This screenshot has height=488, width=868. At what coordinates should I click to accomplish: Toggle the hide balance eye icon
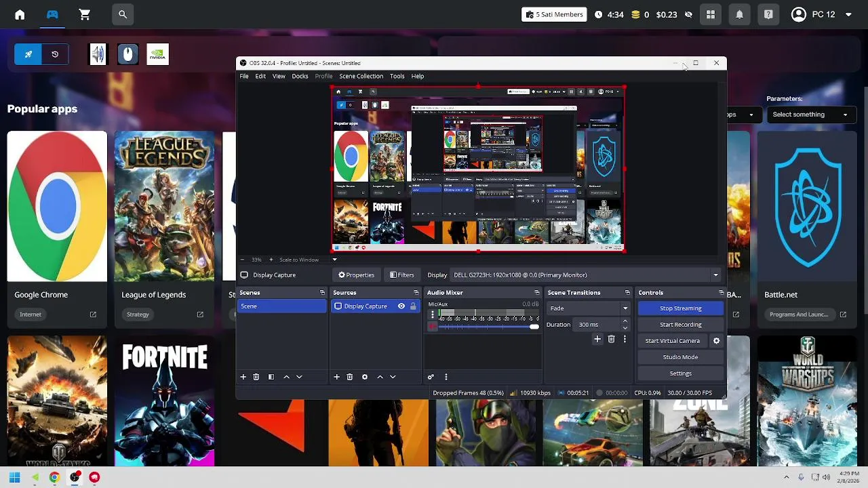(688, 14)
